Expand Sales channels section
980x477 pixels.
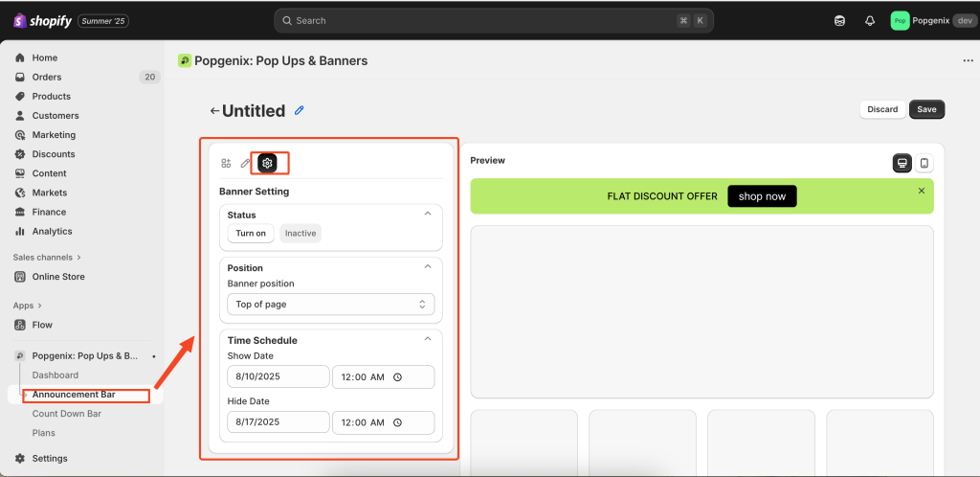click(x=48, y=257)
